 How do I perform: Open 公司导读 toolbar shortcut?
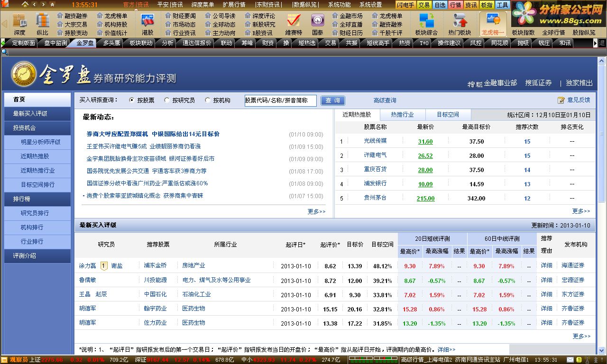click(220, 16)
